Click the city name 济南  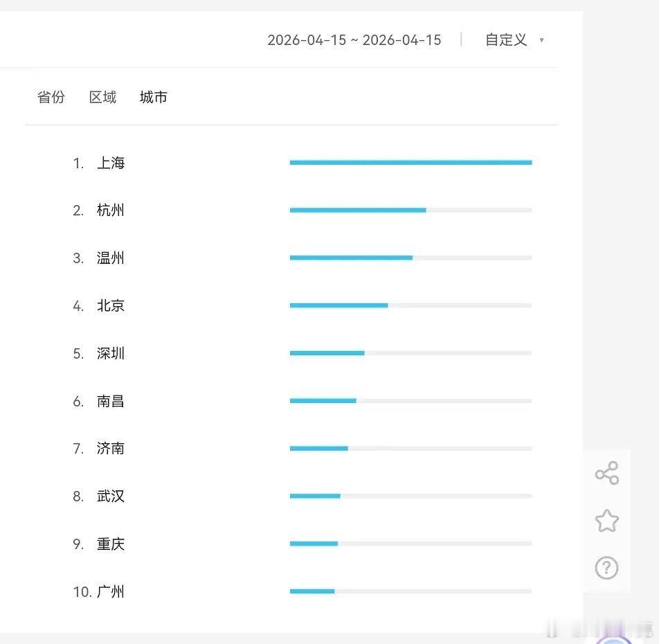coord(111,449)
